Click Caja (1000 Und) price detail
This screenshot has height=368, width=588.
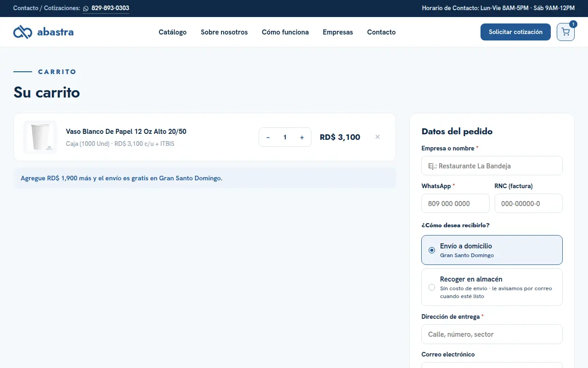pyautogui.click(x=120, y=144)
